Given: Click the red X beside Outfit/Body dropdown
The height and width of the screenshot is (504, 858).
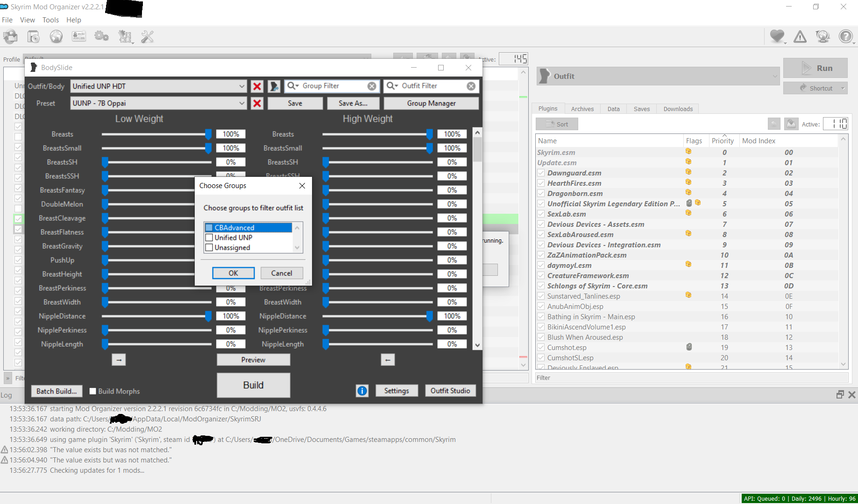Looking at the screenshot, I should 257,86.
